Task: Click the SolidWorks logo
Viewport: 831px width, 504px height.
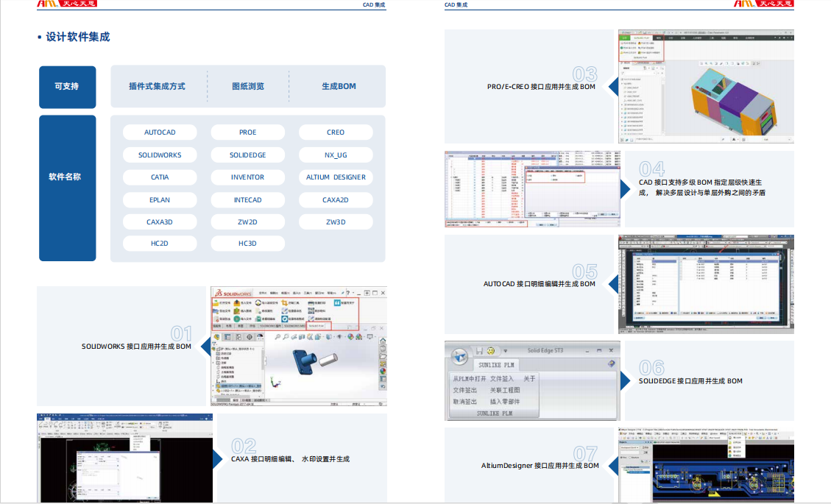Action: tap(232, 292)
